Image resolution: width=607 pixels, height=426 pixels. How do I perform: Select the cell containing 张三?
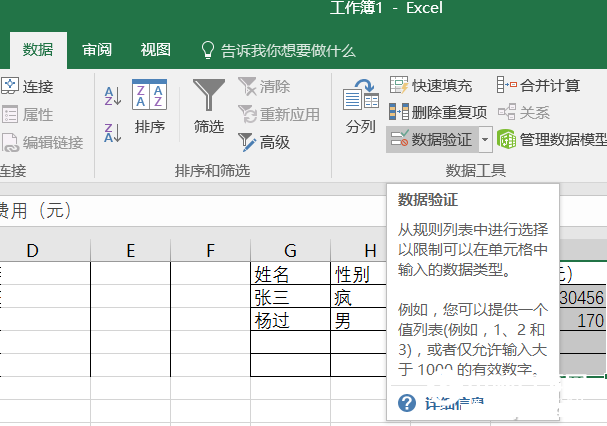[x=290, y=297]
